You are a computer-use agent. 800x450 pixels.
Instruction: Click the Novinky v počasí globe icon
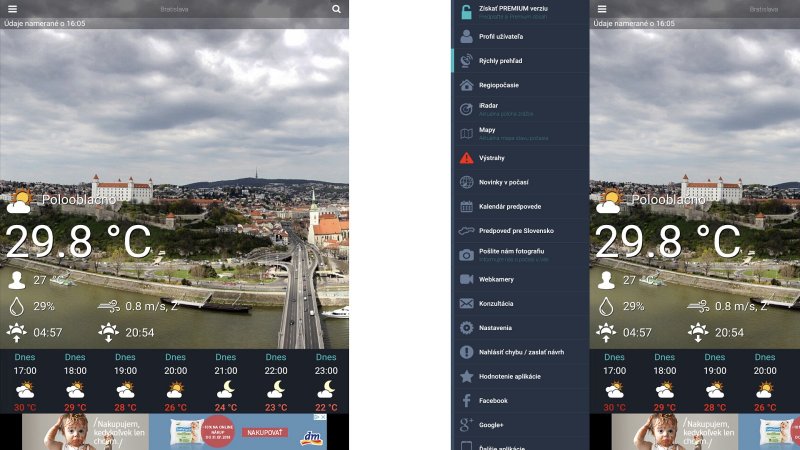pyautogui.click(x=466, y=182)
